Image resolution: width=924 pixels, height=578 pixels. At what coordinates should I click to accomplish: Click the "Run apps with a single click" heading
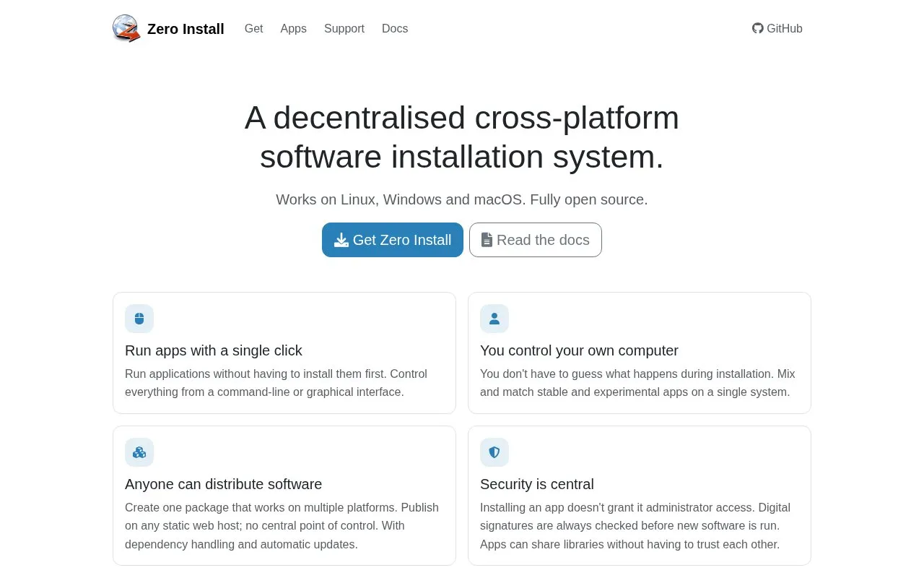[214, 350]
